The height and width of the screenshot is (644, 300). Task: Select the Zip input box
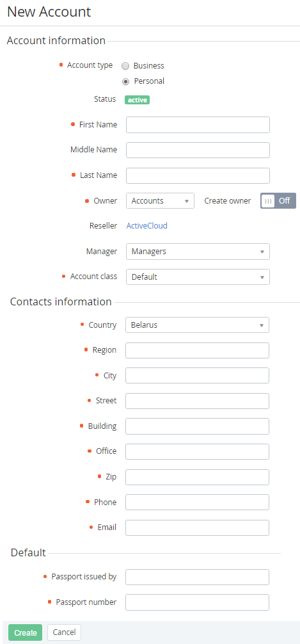(x=198, y=478)
